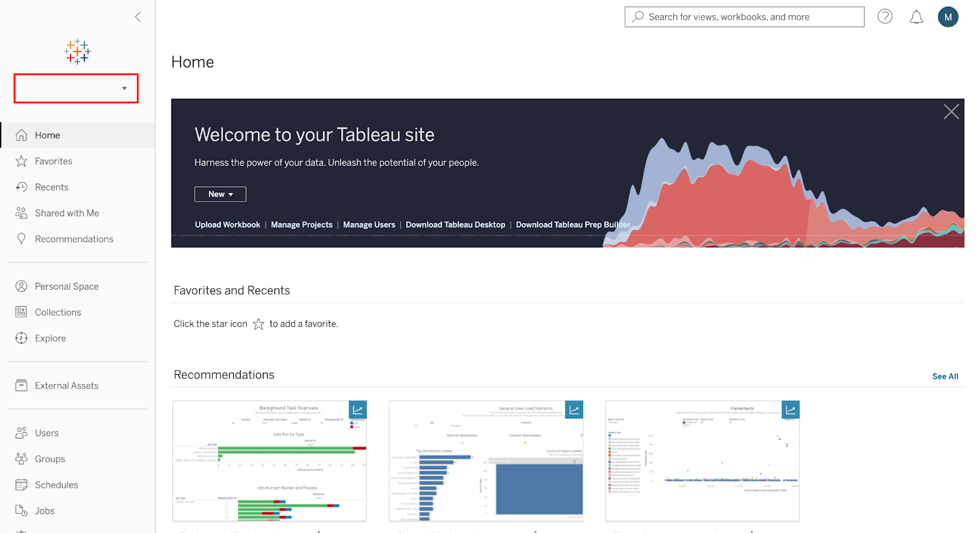Click the External Assets box icon

21,385
